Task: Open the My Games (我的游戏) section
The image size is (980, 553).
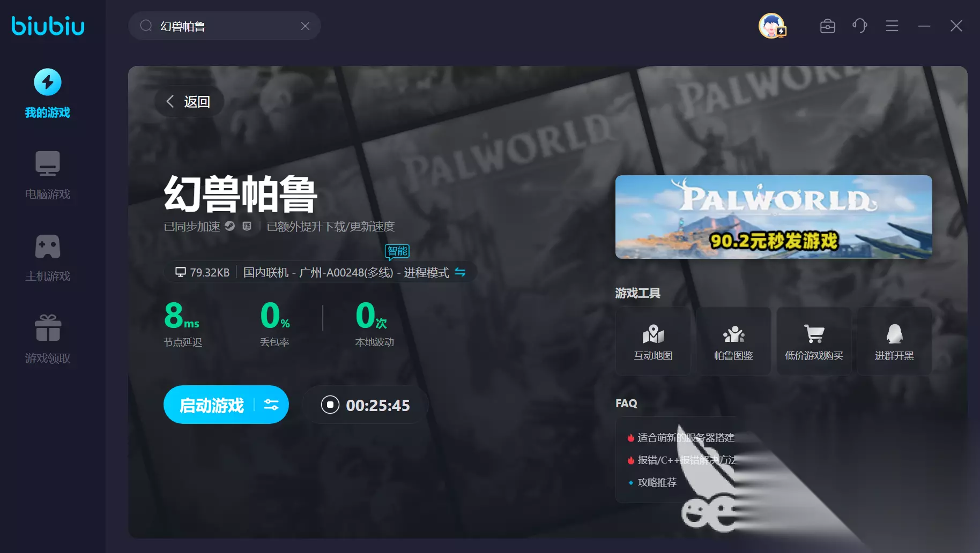Action: (x=48, y=93)
